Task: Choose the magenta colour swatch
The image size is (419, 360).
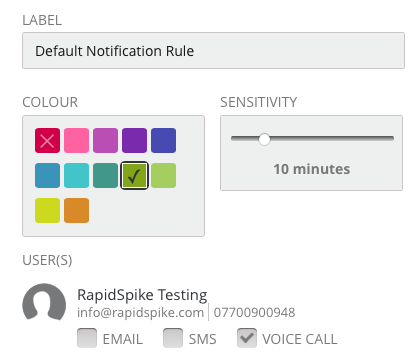Action: (105, 140)
